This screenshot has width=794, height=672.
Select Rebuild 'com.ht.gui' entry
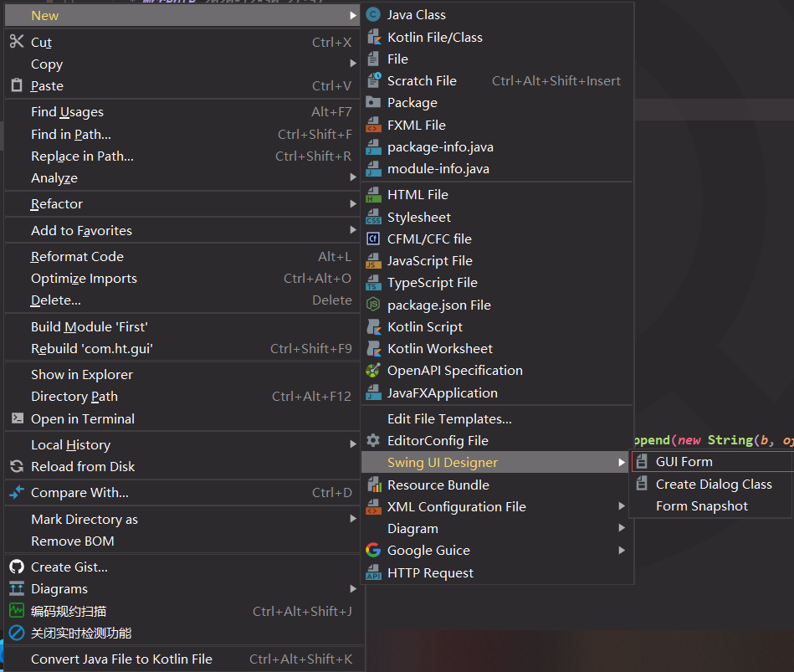coord(182,348)
